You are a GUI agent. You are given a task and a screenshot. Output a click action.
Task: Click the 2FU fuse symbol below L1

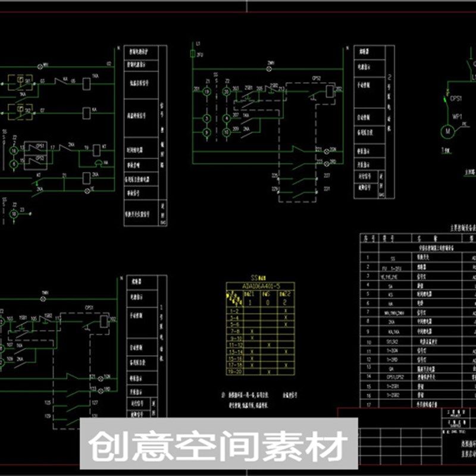click(192, 52)
